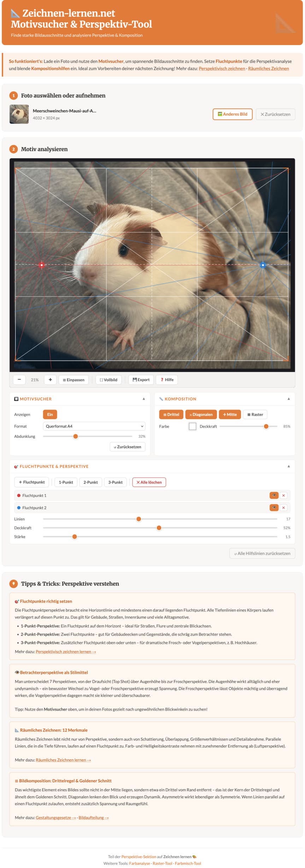The height and width of the screenshot is (868, 305).
Task: Enable the Raster composition overlay
Action: [255, 414]
